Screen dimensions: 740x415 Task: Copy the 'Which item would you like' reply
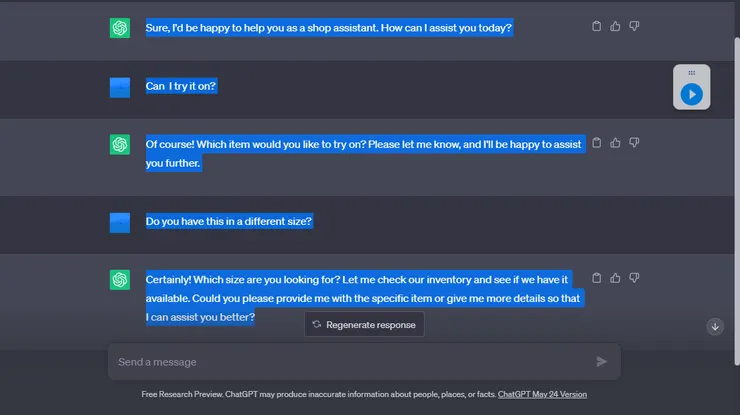(597, 143)
